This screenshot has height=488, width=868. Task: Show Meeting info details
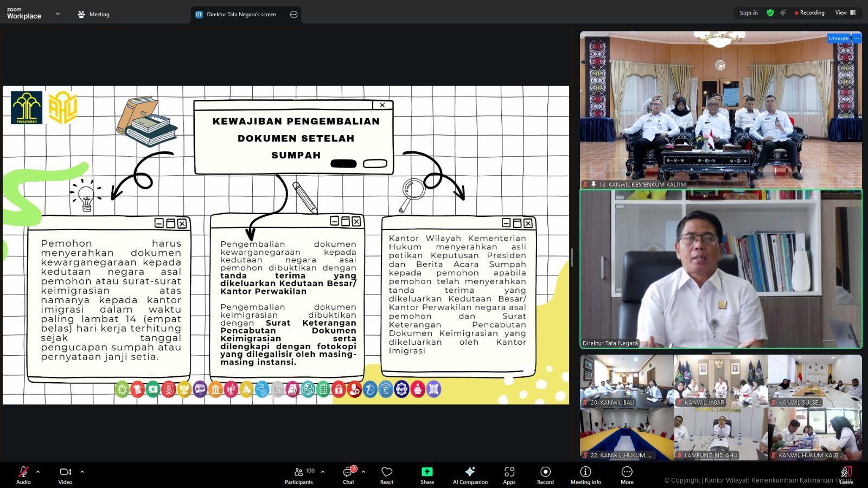tap(585, 475)
